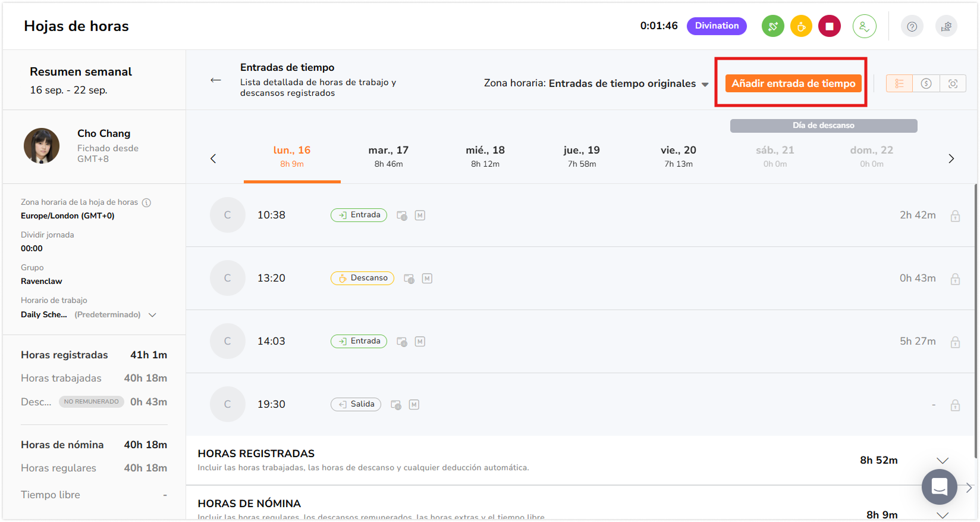Click the Día de descanso label
Image resolution: width=980 pixels, height=522 pixels.
[x=824, y=126]
